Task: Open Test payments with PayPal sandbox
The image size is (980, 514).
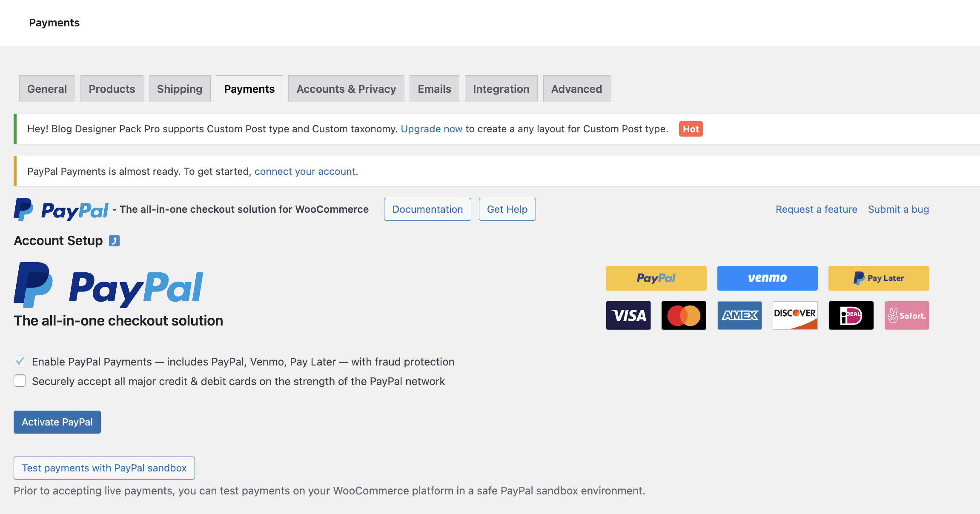Action: [104, 468]
